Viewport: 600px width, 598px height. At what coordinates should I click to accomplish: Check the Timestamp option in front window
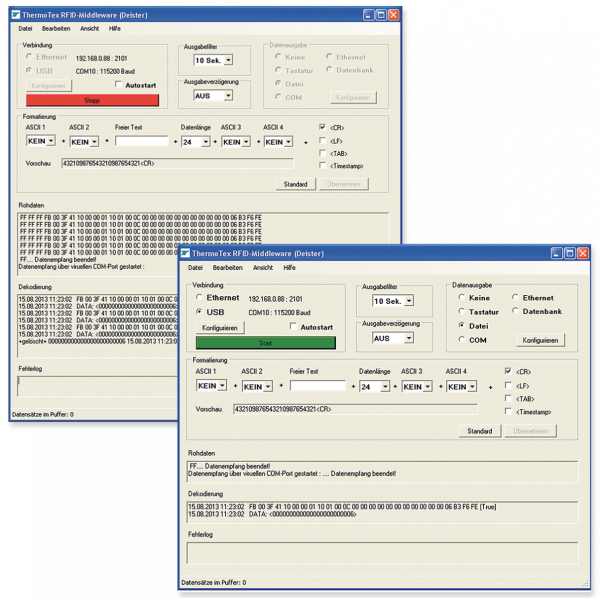click(510, 412)
